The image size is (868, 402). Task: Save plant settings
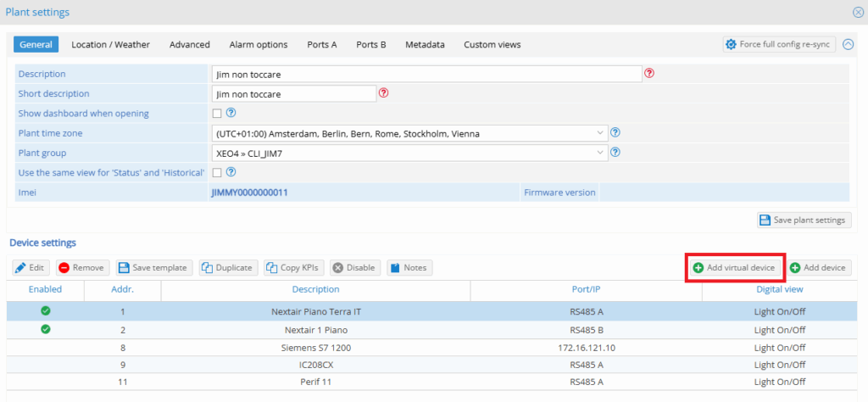[x=804, y=220]
